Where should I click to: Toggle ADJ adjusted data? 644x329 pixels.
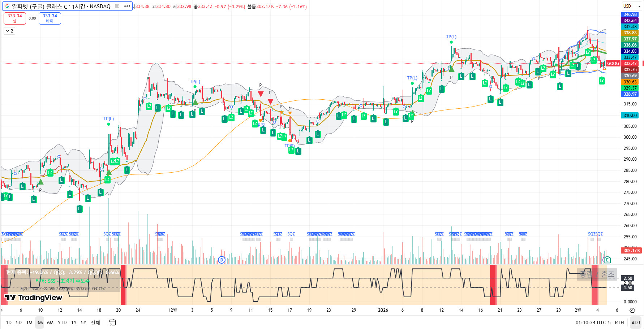[635, 322]
